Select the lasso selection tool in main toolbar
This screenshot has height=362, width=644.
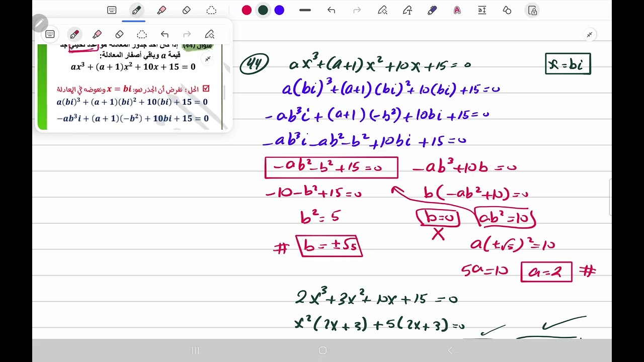pyautogui.click(x=211, y=10)
